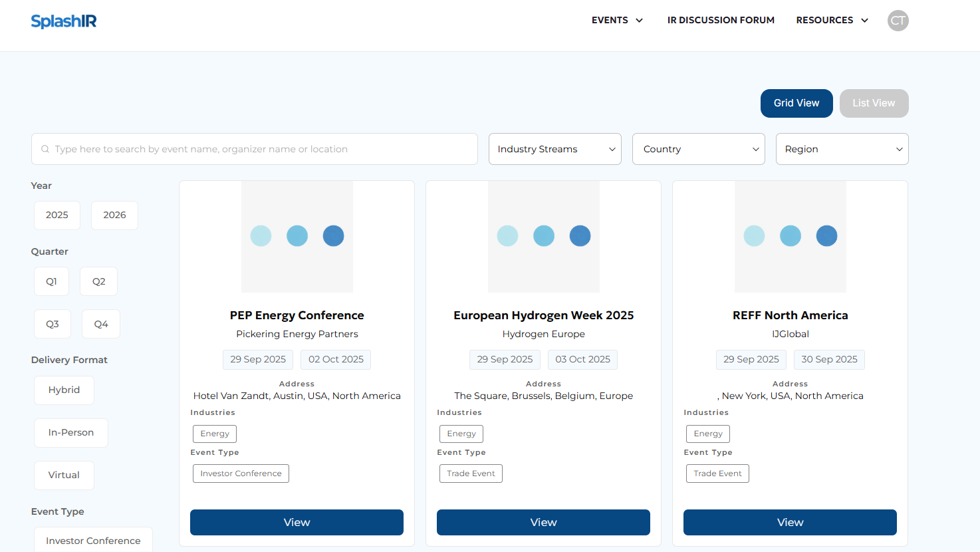980x552 pixels.
Task: Click PEP Energy Conference thumbnail image
Action: point(297,237)
